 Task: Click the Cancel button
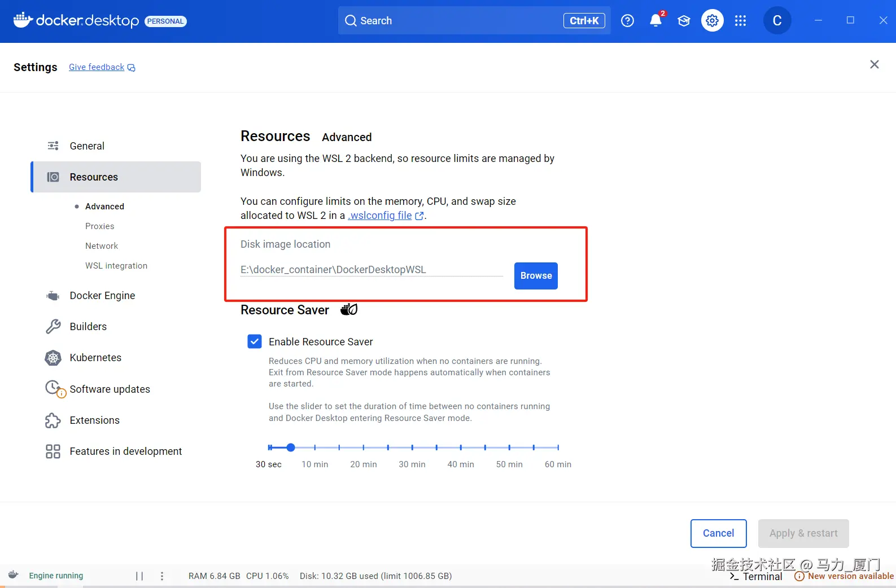click(x=718, y=533)
